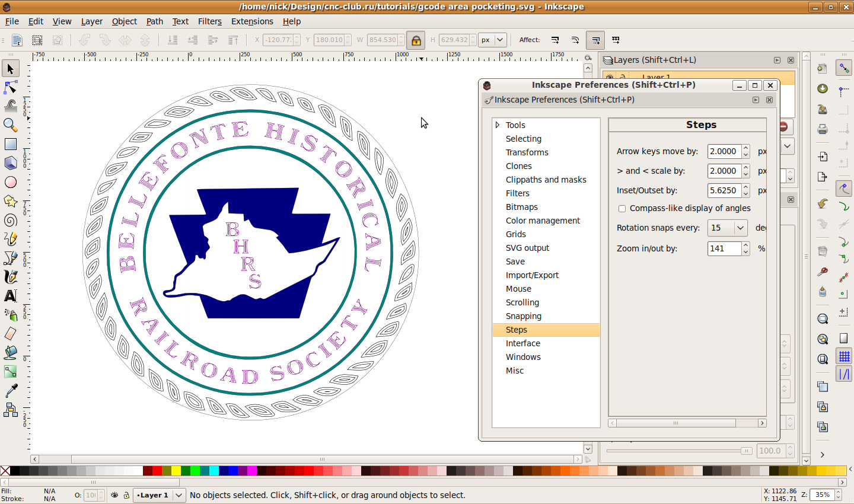
Task: Click Select All objects toolbar icon
Action: pyautogui.click(x=17, y=40)
